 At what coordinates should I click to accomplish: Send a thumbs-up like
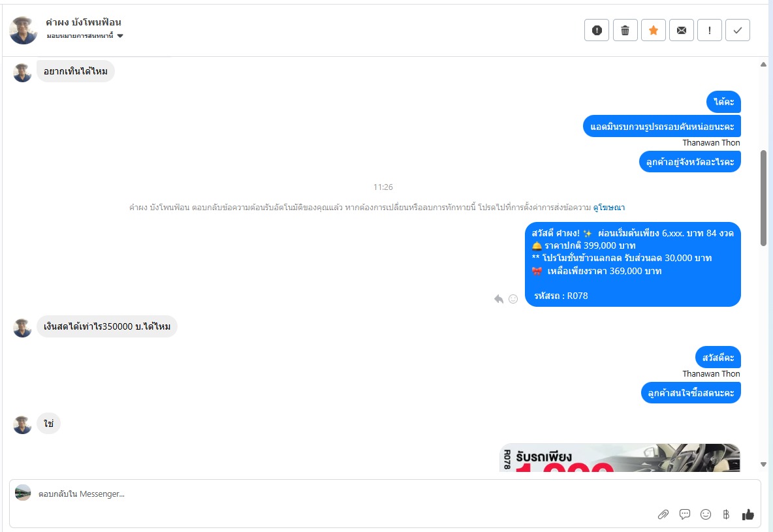pos(748,515)
